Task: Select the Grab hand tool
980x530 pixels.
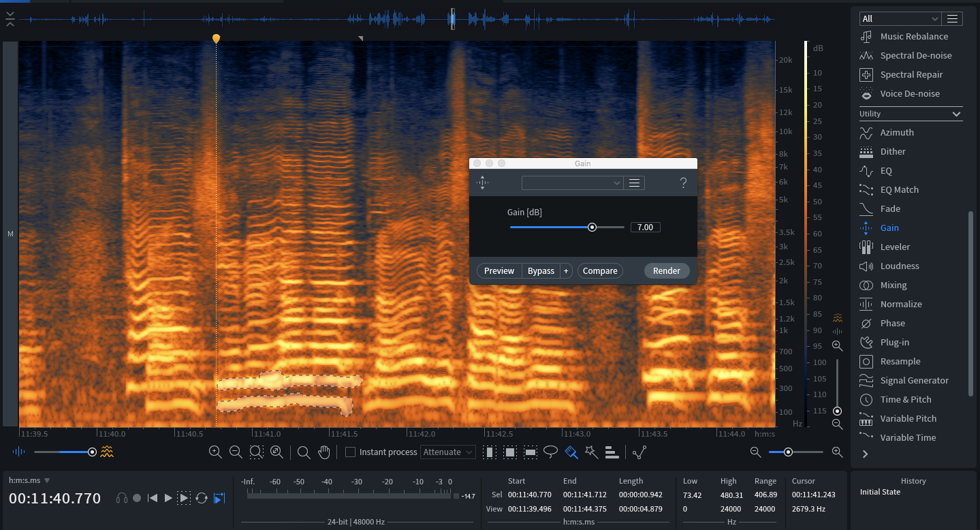Action: [x=324, y=452]
